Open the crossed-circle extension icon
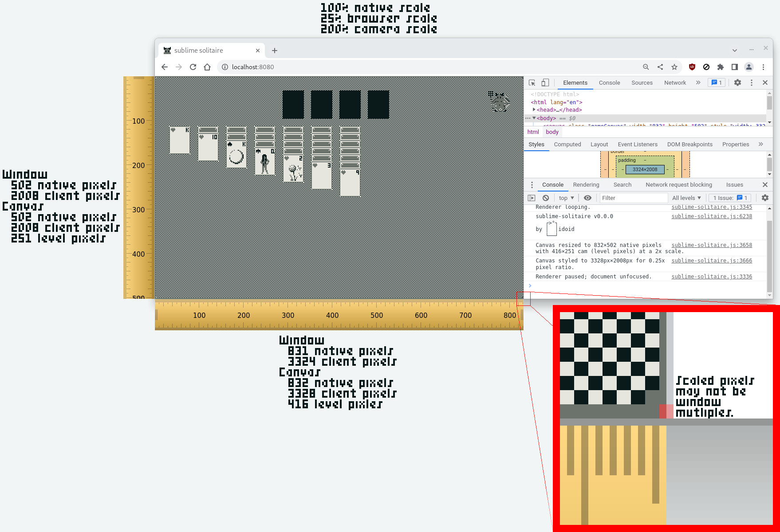The width and height of the screenshot is (780, 532). click(706, 67)
